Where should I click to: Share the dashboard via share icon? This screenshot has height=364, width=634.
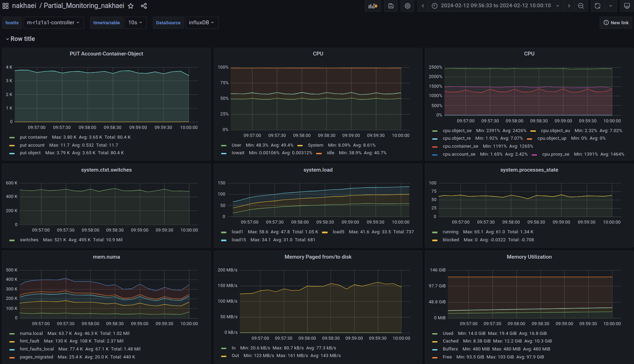[144, 6]
